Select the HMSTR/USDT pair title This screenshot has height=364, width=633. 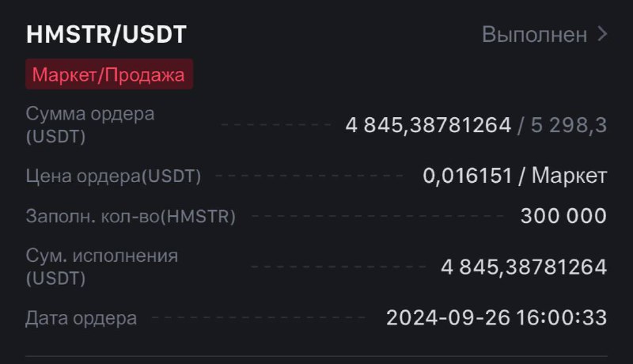106,34
